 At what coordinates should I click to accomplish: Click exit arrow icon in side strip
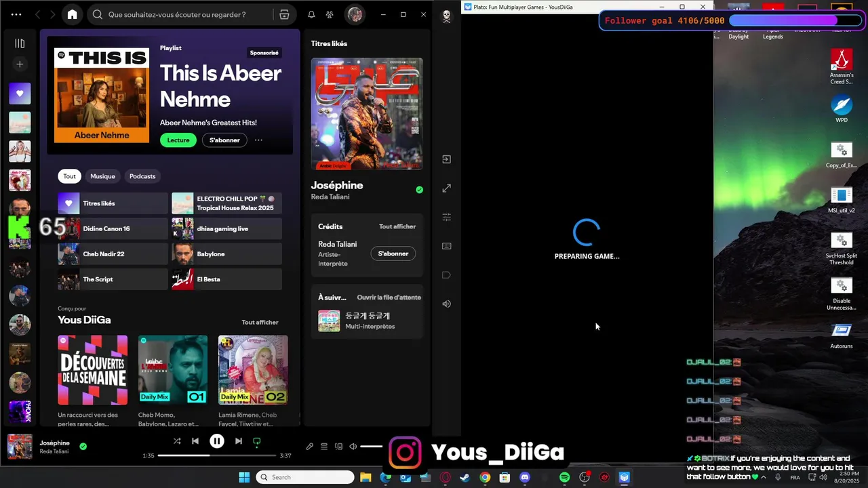[446, 159]
